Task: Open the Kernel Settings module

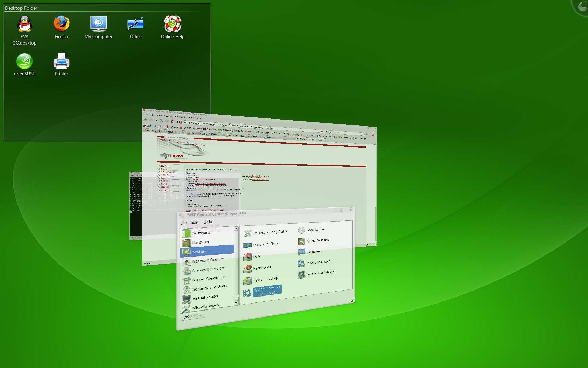Action: click(314, 241)
